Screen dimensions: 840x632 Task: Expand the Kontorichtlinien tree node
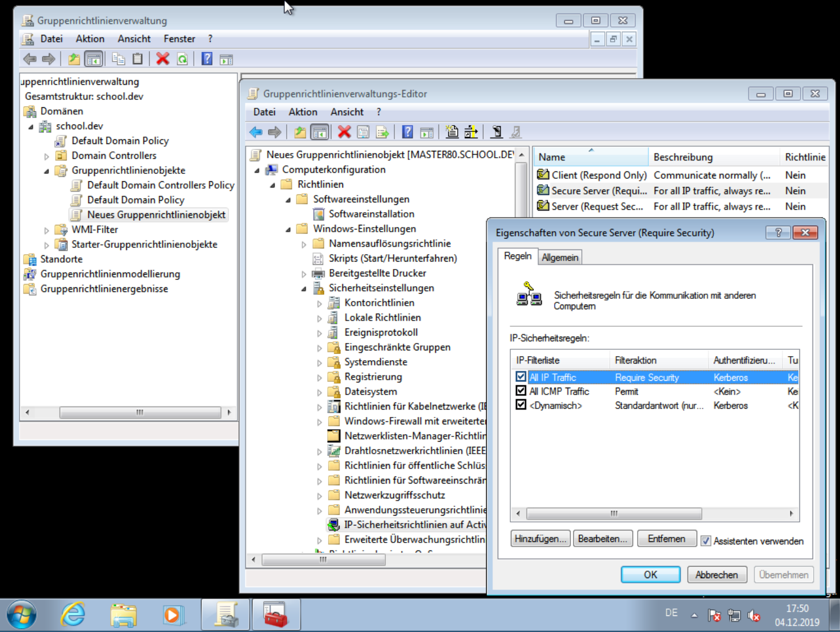point(319,303)
